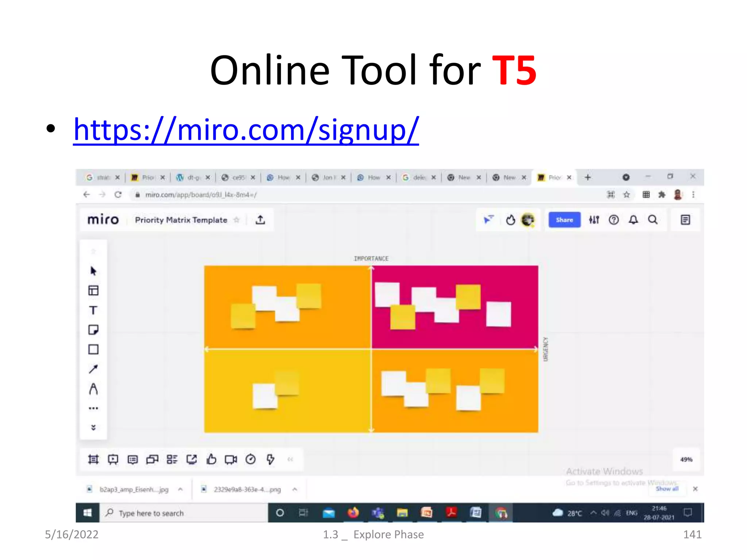
Task: Open Chrome three-dots menu
Action: (693, 195)
